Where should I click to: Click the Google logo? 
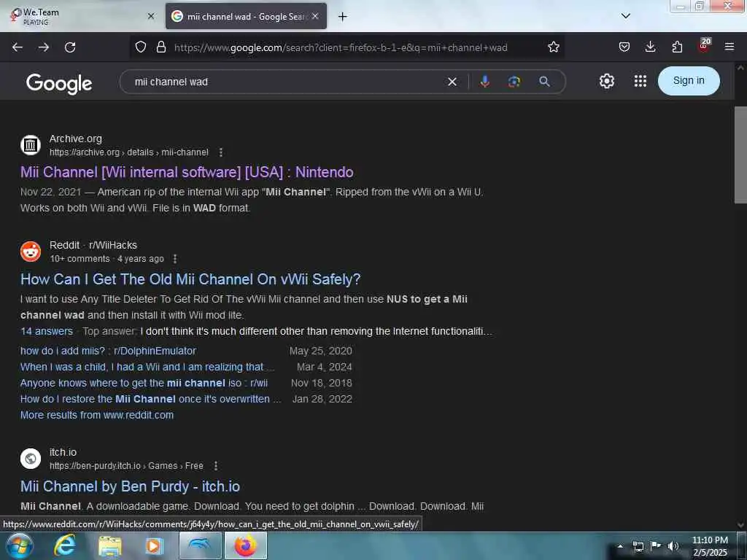point(59,83)
